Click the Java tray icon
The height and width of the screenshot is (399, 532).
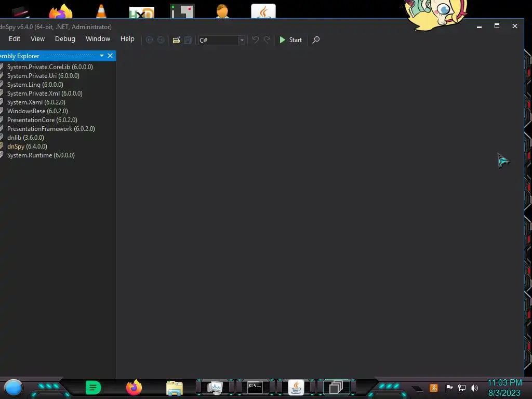click(x=434, y=388)
